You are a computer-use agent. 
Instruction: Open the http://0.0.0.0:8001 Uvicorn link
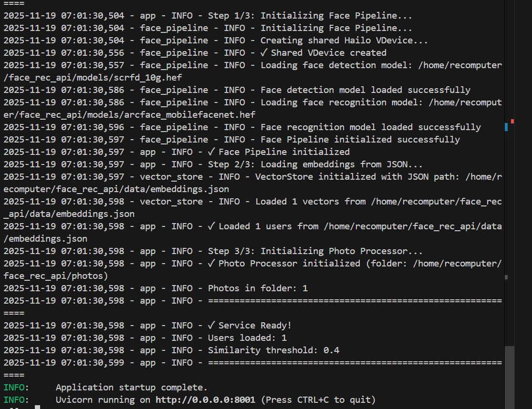205,399
